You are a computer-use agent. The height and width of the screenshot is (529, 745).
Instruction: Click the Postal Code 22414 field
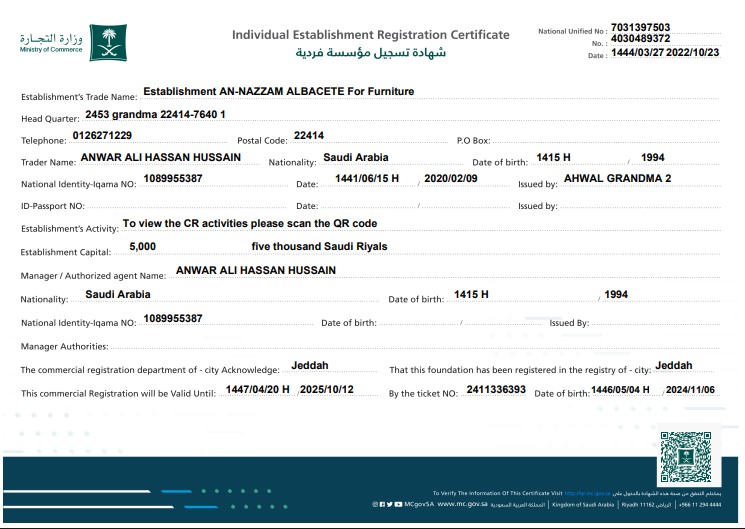pos(308,135)
